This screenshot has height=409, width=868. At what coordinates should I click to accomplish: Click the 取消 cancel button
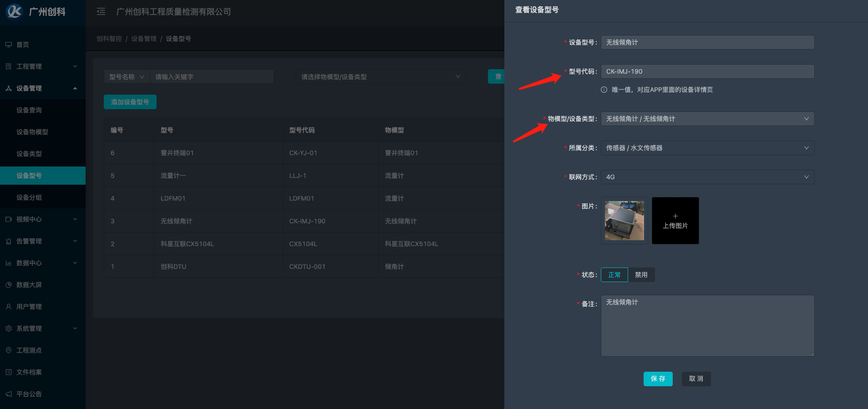click(x=696, y=379)
